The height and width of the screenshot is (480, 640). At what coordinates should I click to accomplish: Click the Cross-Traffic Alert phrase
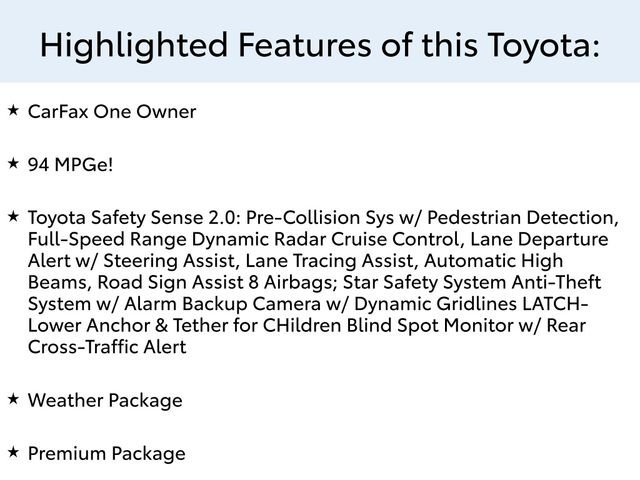point(109,348)
